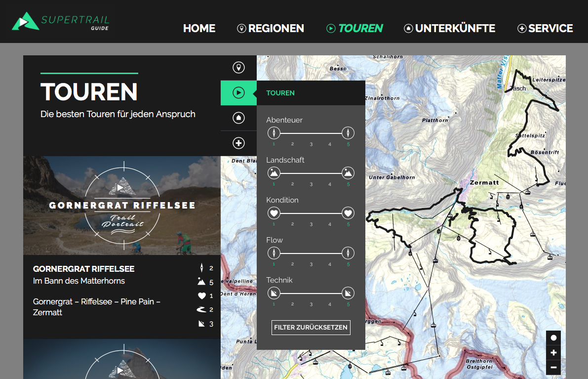Click Filter Zurücksetzen button

311,327
